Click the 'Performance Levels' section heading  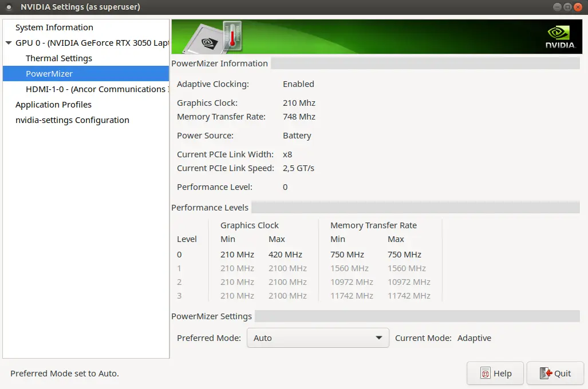tap(210, 208)
